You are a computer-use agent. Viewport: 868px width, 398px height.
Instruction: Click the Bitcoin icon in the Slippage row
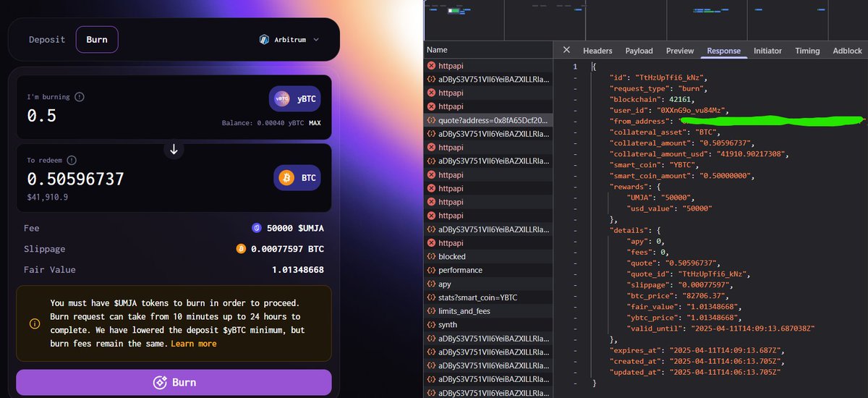click(241, 249)
